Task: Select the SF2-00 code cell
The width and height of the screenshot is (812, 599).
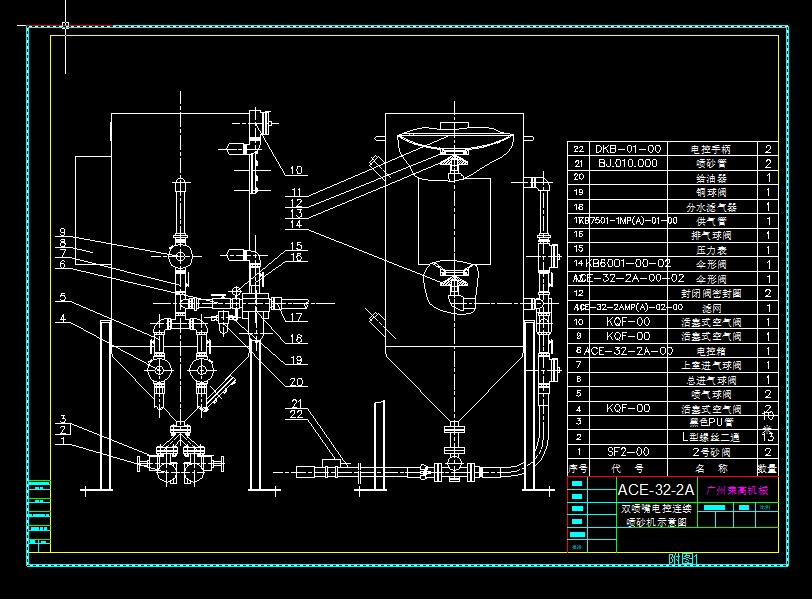Action: tap(628, 452)
